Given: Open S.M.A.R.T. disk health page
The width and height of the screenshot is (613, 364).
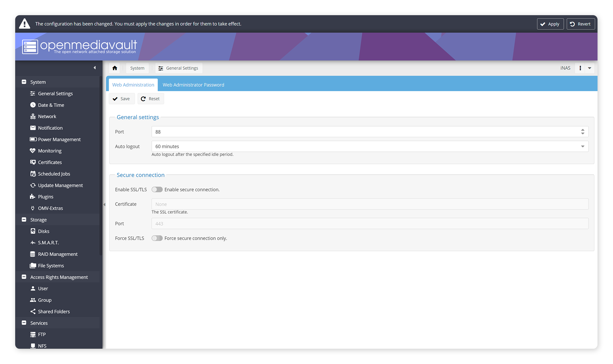Looking at the screenshot, I should [x=48, y=243].
